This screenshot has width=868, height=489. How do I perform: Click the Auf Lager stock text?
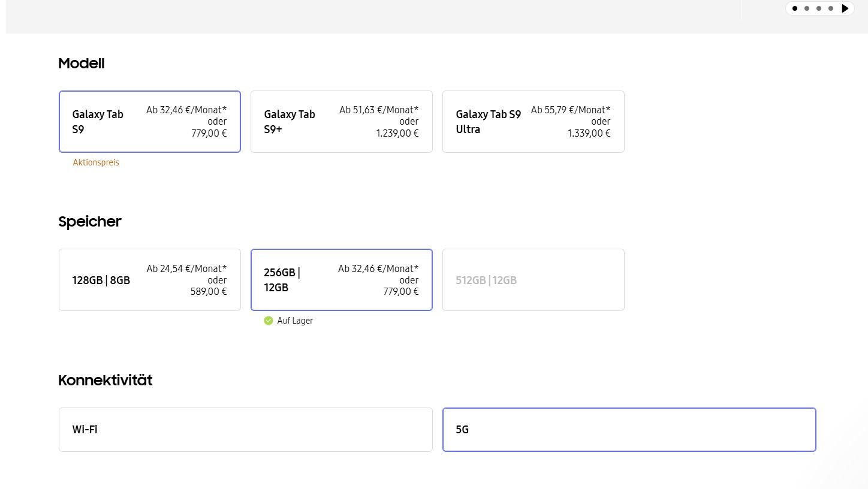click(x=295, y=321)
